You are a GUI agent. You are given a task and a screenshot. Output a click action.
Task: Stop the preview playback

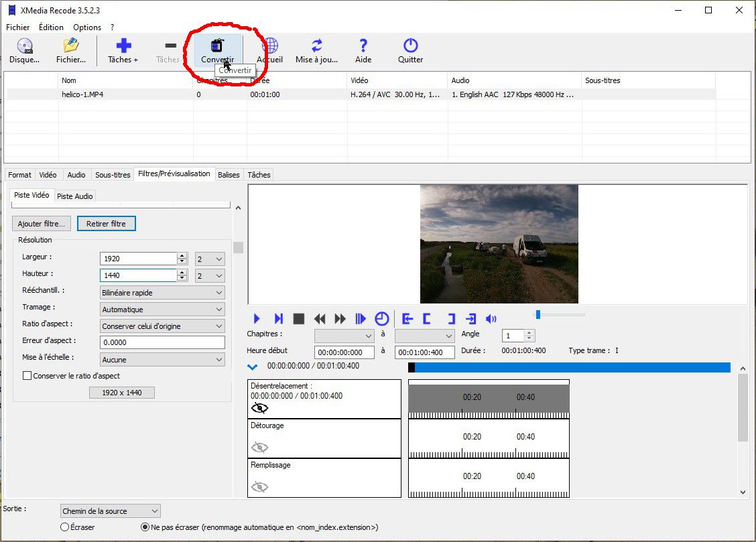pos(299,318)
